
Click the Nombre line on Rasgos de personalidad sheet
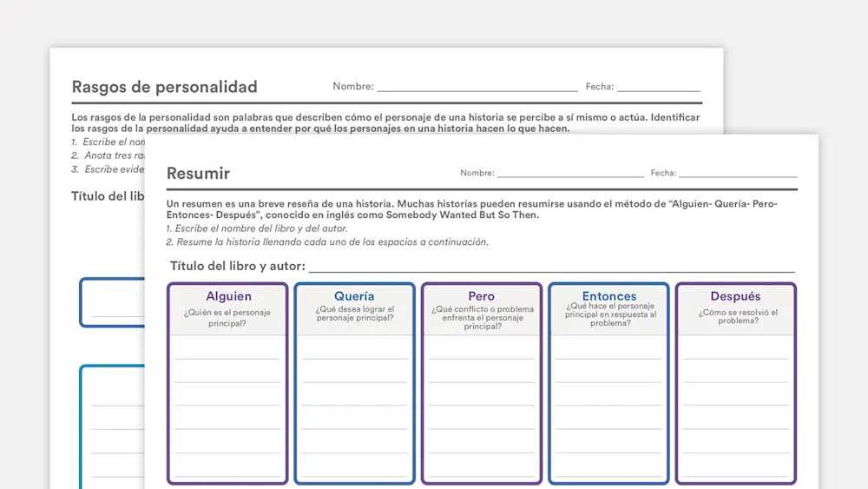(x=477, y=90)
